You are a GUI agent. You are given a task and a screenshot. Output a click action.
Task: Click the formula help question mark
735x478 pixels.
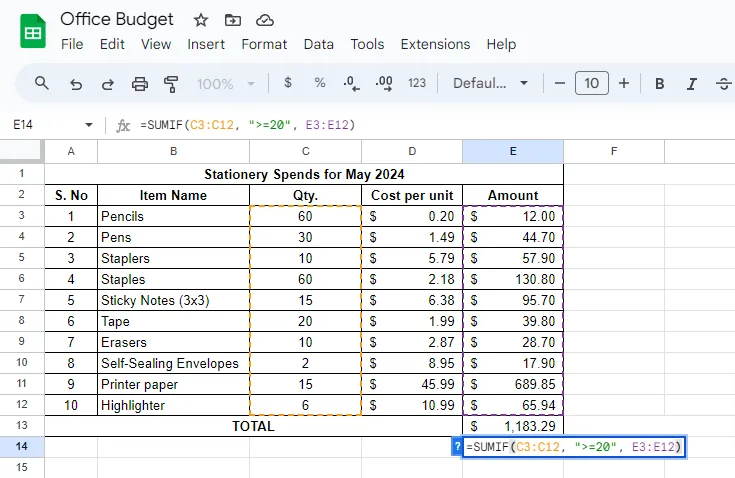[x=457, y=446]
